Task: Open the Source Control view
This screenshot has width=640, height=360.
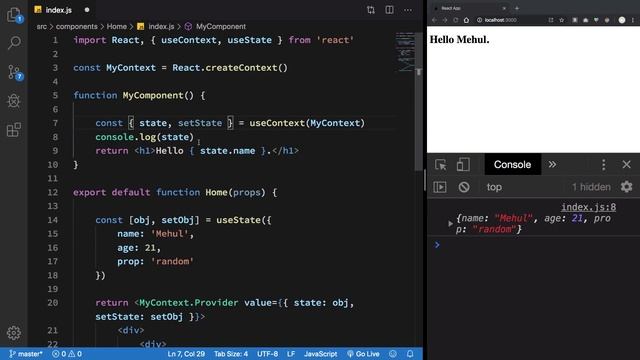Action: 14,72
